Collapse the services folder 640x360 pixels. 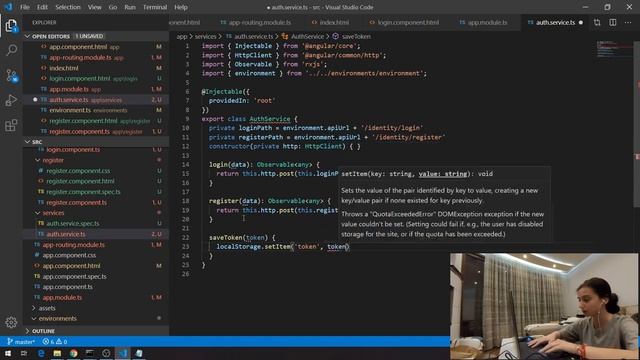(x=53, y=213)
